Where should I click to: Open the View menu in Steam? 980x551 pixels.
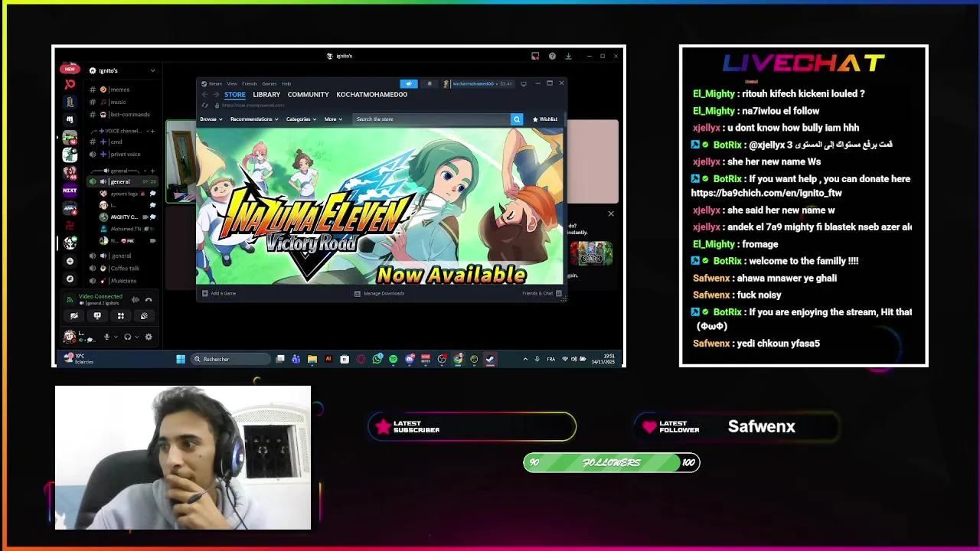point(232,83)
